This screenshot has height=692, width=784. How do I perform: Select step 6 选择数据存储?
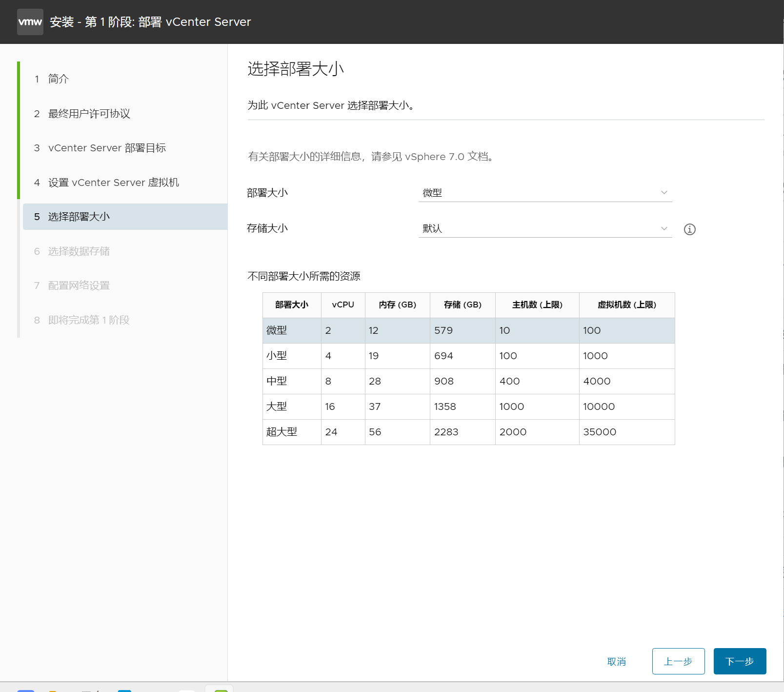[x=125, y=251]
